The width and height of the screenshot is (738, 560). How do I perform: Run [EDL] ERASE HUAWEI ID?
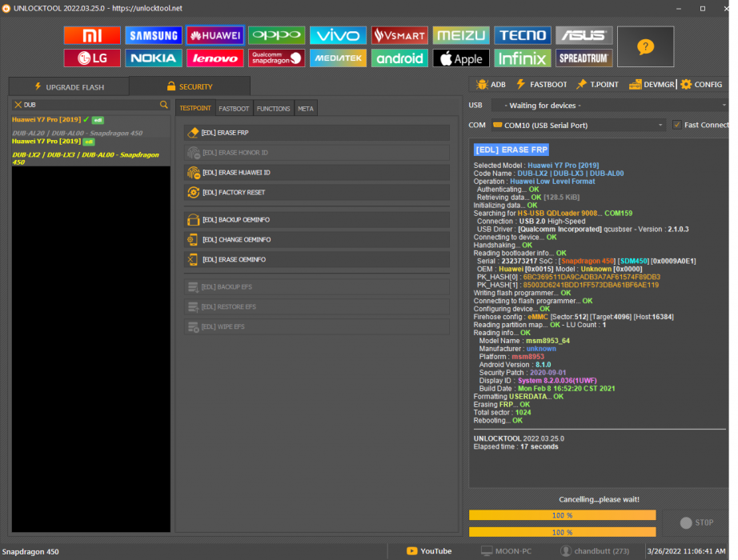(317, 173)
